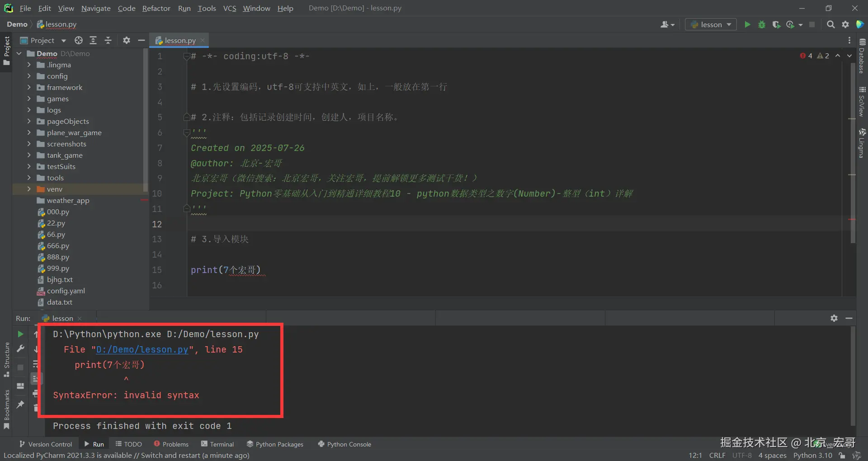This screenshot has height=461, width=868.
Task: Go to previous highlighted error arrow
Action: (838, 56)
